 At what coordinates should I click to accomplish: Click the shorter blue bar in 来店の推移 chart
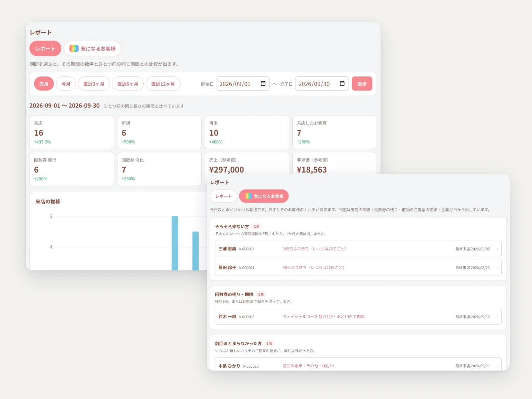tap(195, 251)
